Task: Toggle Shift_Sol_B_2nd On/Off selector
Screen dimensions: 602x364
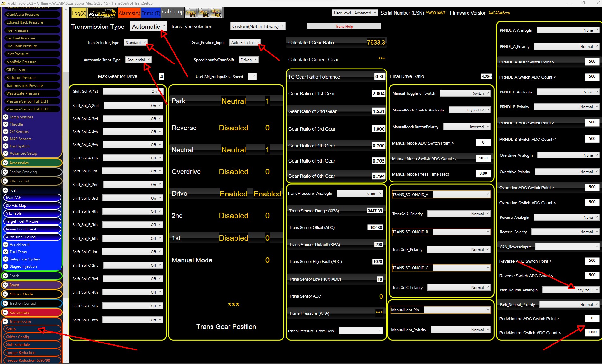Action: pos(133,185)
